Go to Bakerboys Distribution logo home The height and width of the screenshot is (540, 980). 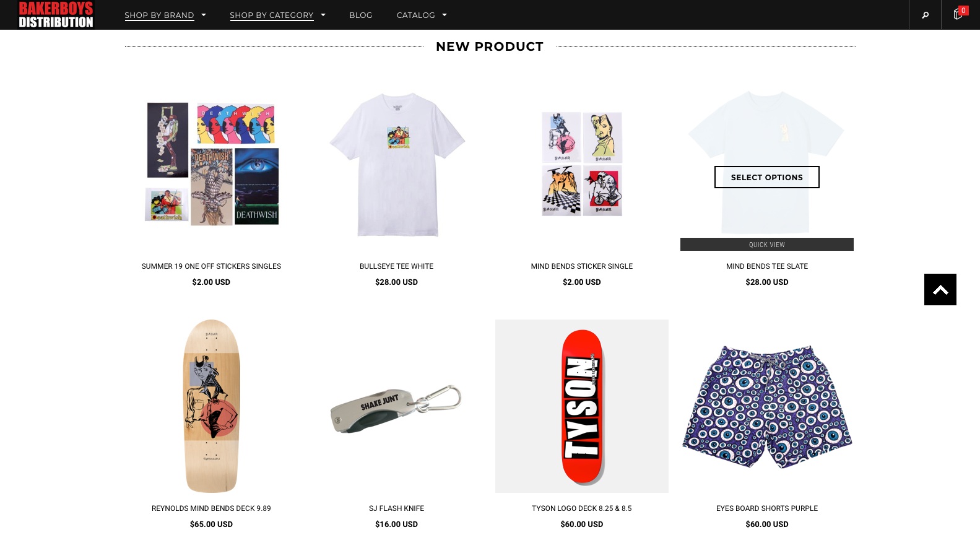click(x=56, y=15)
